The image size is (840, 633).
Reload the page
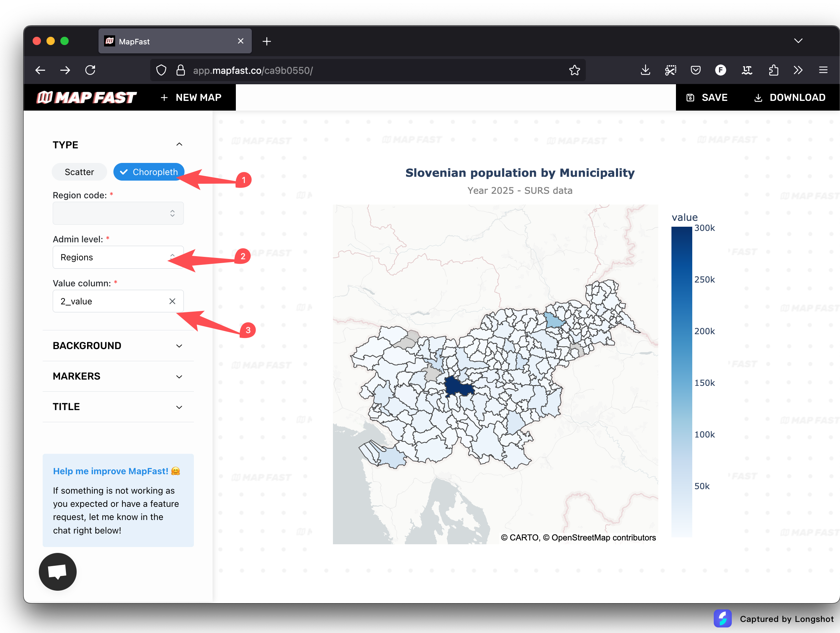click(x=91, y=70)
